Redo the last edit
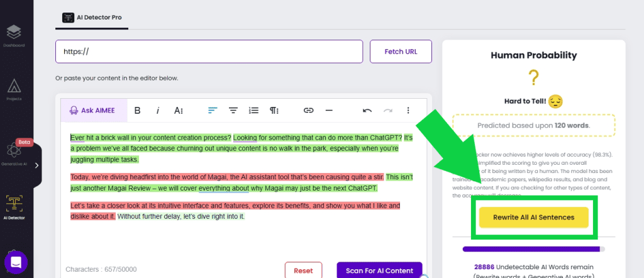The width and height of the screenshot is (644, 278). tap(387, 111)
